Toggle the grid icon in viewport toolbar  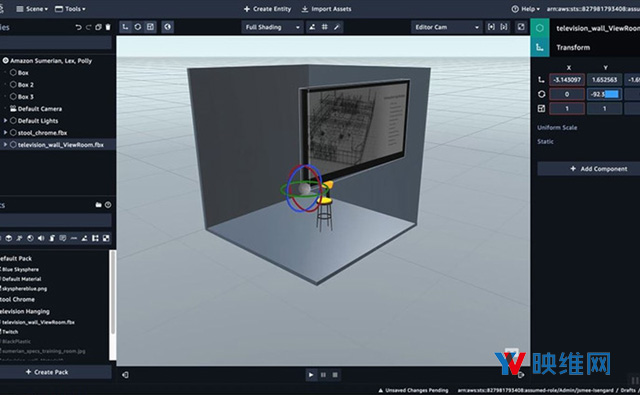tap(324, 27)
